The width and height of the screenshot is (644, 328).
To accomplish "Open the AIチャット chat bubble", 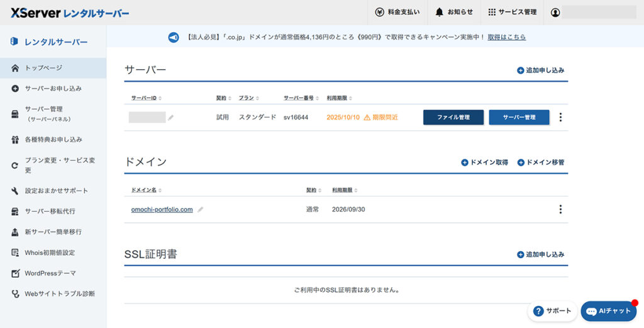I will (608, 311).
